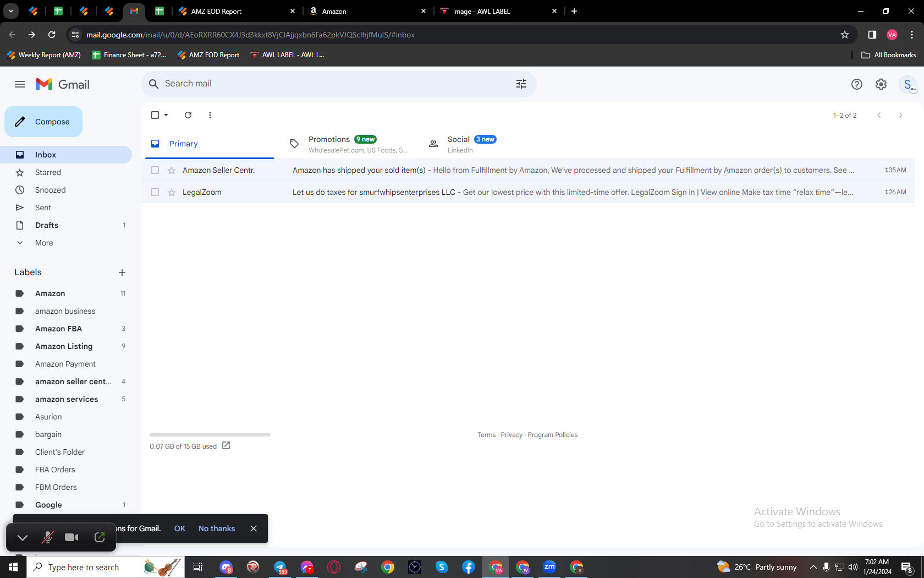Image resolution: width=924 pixels, height=578 pixels.
Task: Star the Amazon Seller Central email
Action: point(172,170)
